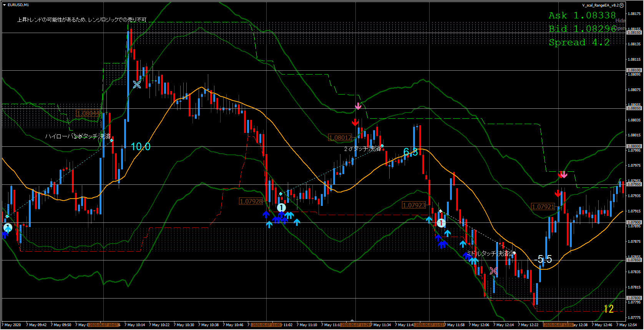Viewport: 644px width, 330px height.
Task: Click the 2020.05.07 12:35 time marker
Action: tap(558, 325)
